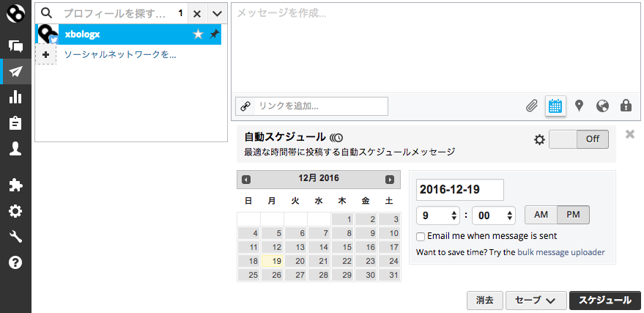Screen dimensions: 644x313
Task: Select xbologx Twitter profile avatar
Action: [x=48, y=34]
